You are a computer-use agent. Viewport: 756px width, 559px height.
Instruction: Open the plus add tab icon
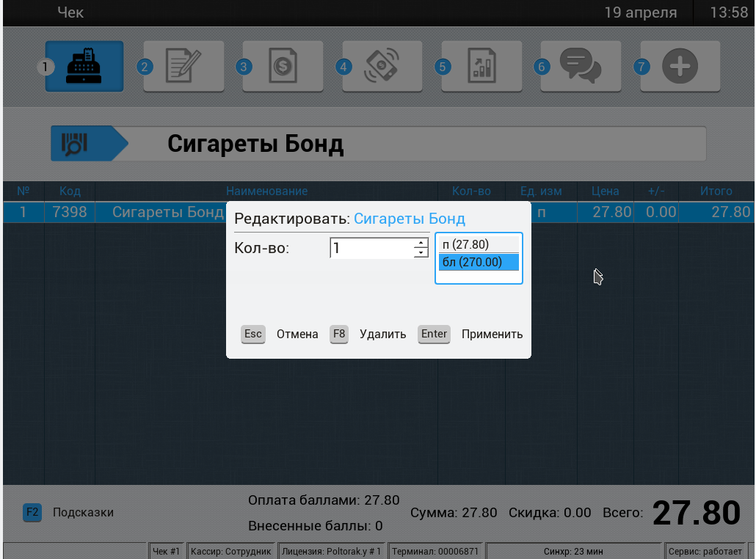(x=680, y=66)
